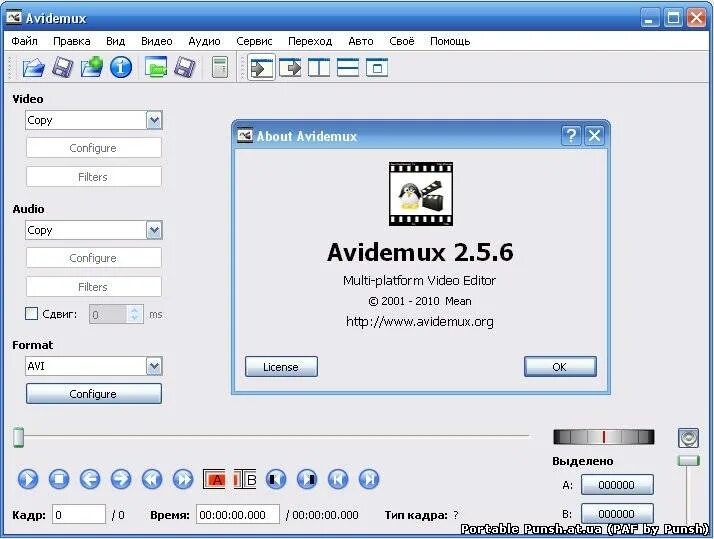
Task: Click Filters button under Audio
Action: (93, 287)
